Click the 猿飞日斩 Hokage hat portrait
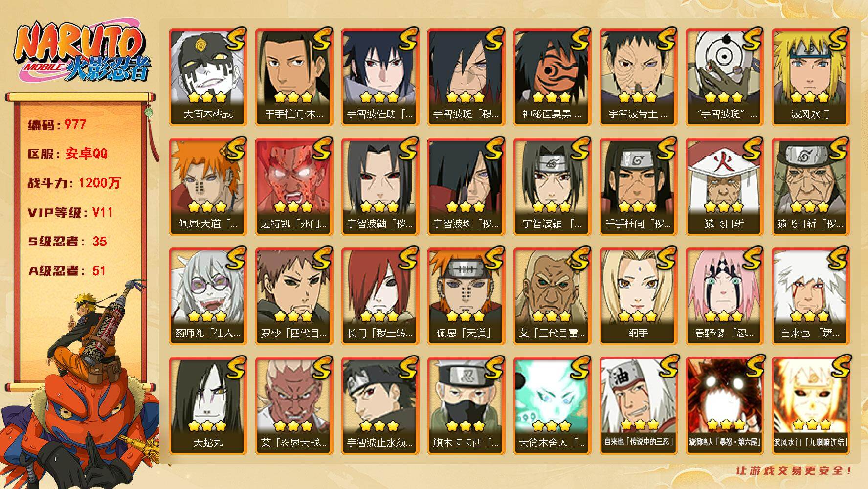Viewport: 868px width, 489px height. (724, 176)
